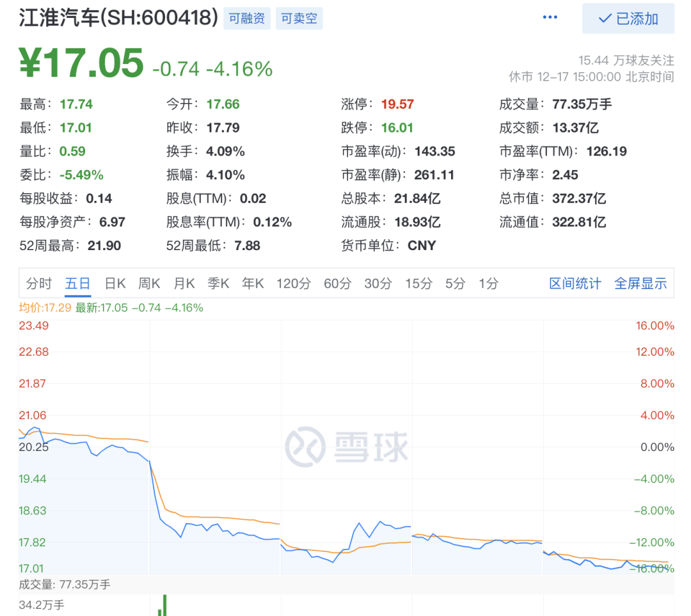Click the 量比 value 0.59
691x616 pixels.
click(x=72, y=152)
